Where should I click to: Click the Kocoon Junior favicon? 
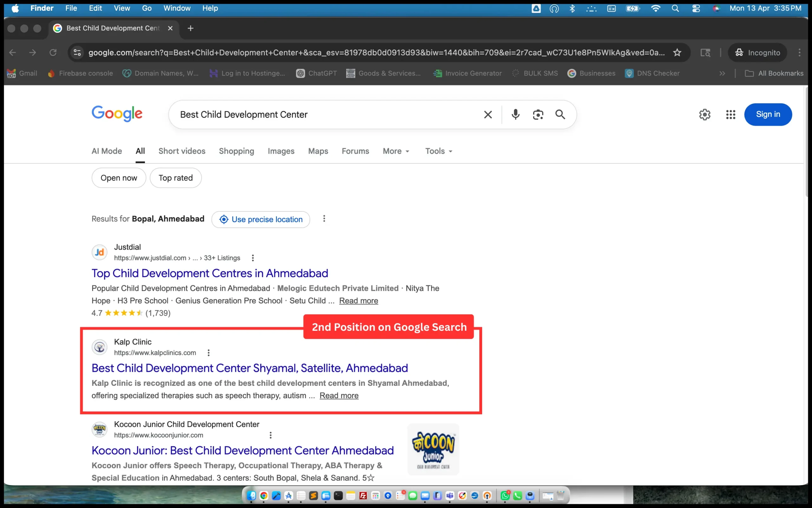[x=99, y=429]
